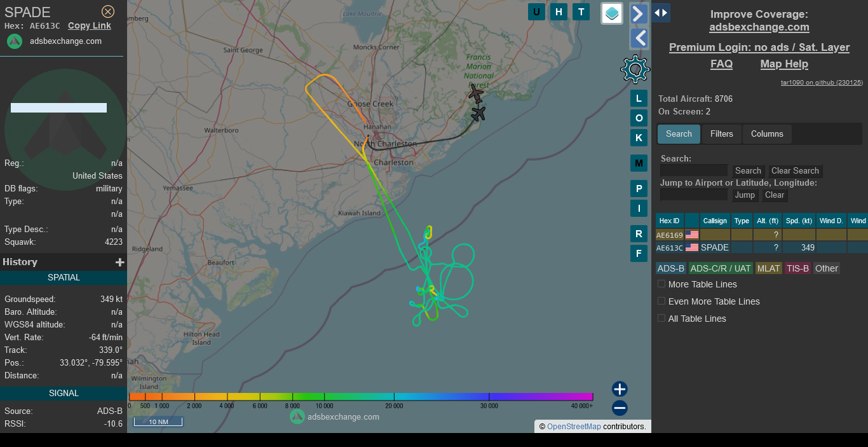Expand History with plus icon
Screen dimensions: 868x447
tap(119, 262)
